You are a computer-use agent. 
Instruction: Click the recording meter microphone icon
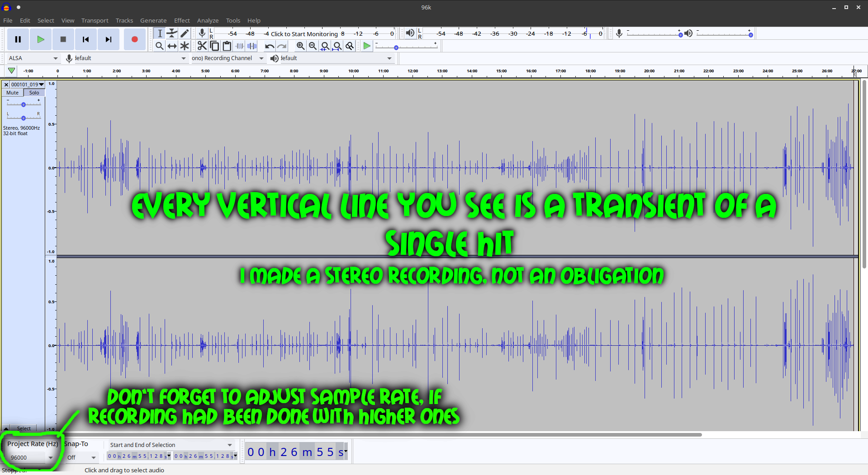pyautogui.click(x=202, y=33)
